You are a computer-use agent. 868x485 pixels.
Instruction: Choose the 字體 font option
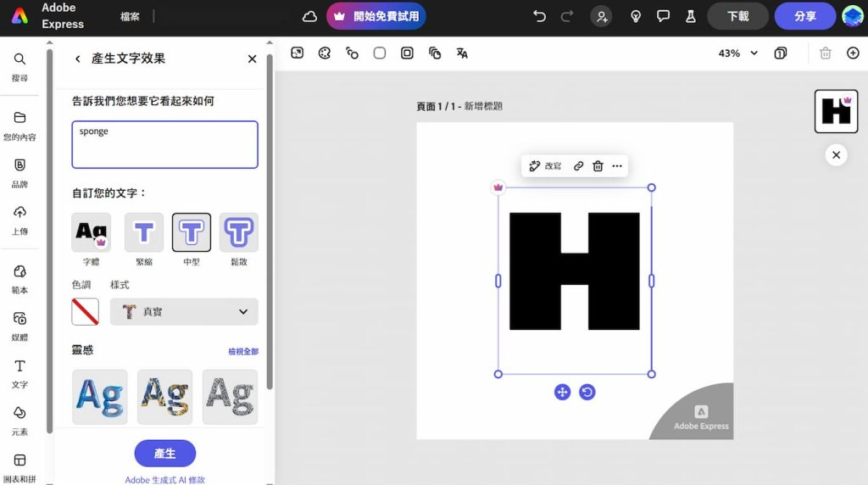point(92,232)
